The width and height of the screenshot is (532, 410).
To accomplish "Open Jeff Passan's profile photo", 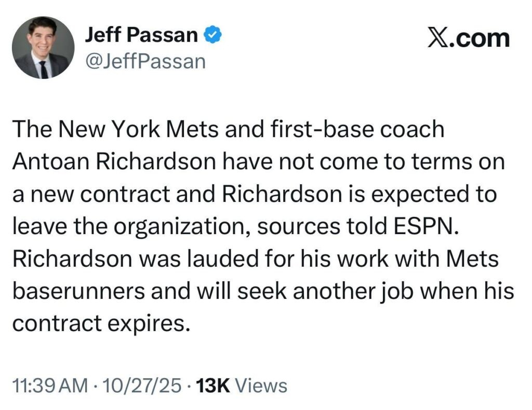I will (43, 48).
